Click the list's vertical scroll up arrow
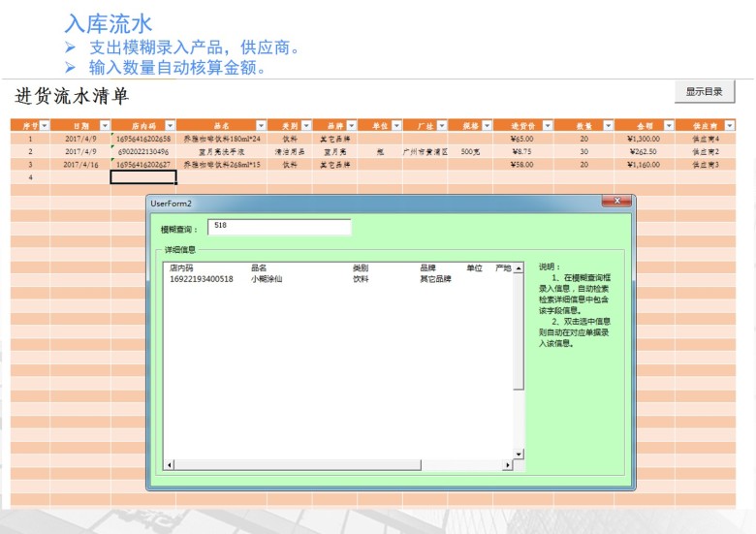756x534 pixels. (519, 268)
